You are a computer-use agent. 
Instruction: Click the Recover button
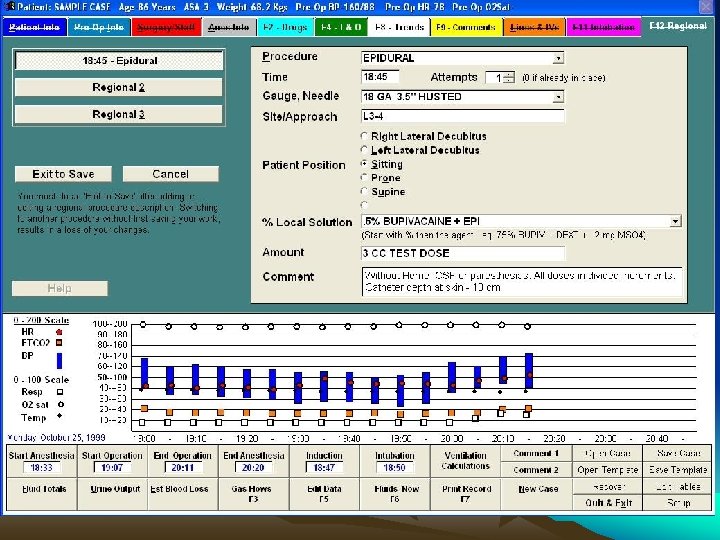click(607, 486)
